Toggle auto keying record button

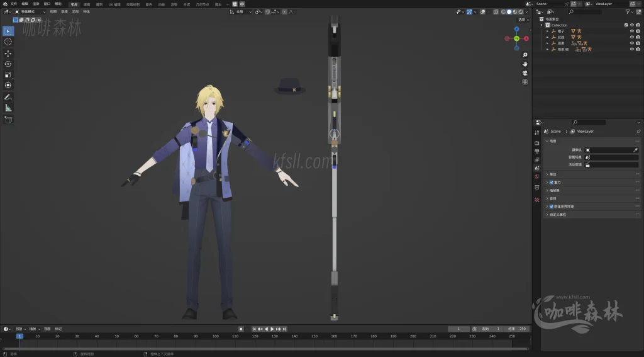(x=241, y=329)
